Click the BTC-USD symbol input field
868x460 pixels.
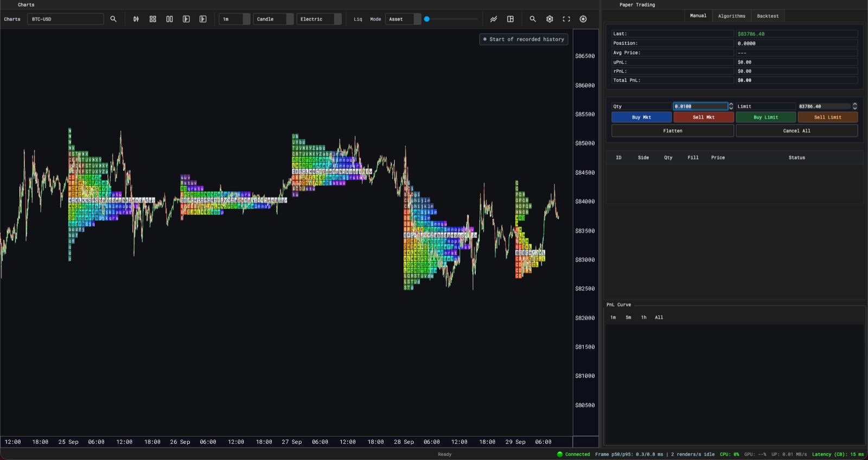click(x=66, y=19)
